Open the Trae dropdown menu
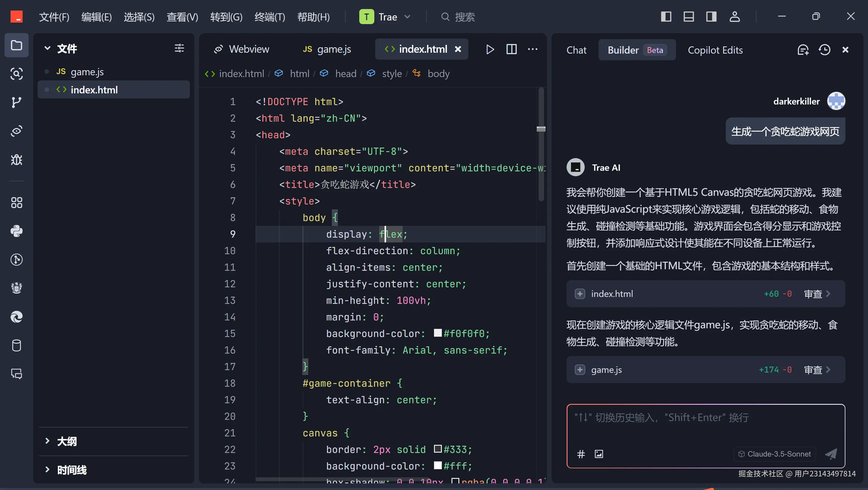The image size is (868, 490). click(408, 17)
